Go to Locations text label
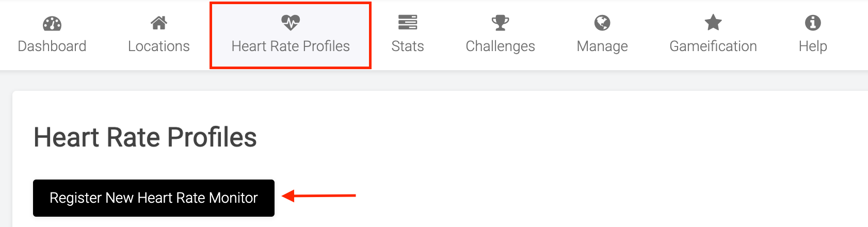 159,46
